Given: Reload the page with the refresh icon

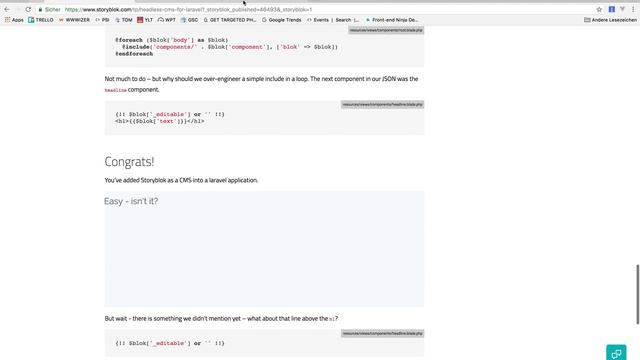Looking at the screenshot, I should pyautogui.click(x=28, y=9).
